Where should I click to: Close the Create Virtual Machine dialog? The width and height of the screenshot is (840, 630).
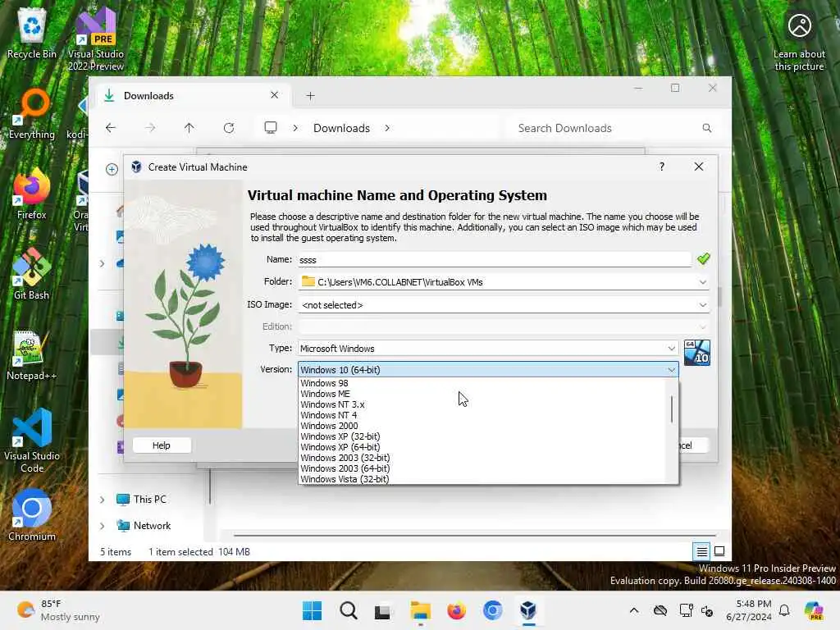tap(699, 167)
